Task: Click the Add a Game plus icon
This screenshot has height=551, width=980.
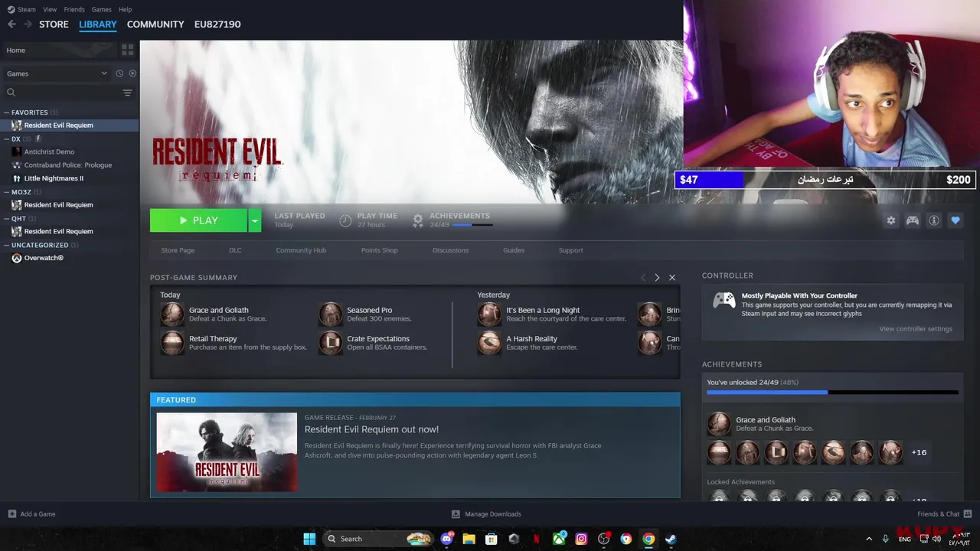Action: 11,514
